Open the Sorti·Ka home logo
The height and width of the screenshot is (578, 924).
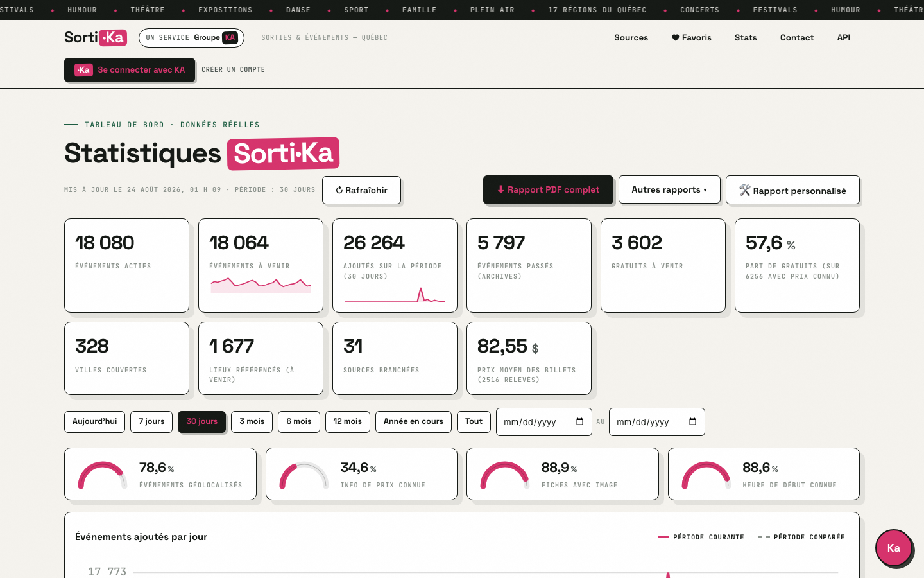96,37
